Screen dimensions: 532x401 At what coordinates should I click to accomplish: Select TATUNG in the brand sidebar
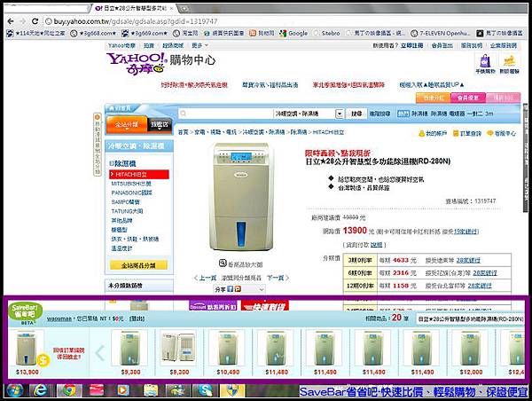point(127,211)
